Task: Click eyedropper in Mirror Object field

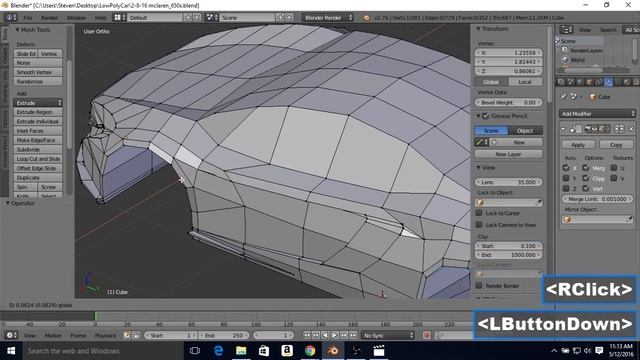Action: click(x=629, y=220)
